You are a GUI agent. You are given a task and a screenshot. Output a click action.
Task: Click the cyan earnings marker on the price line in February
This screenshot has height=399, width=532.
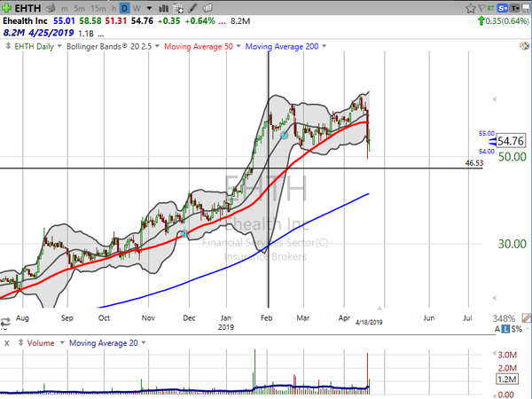[285, 136]
